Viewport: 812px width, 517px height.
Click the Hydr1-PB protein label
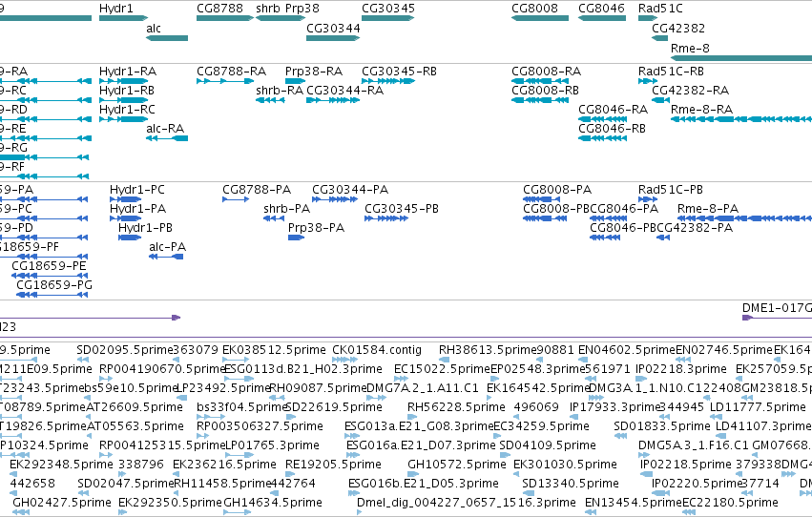click(x=145, y=228)
